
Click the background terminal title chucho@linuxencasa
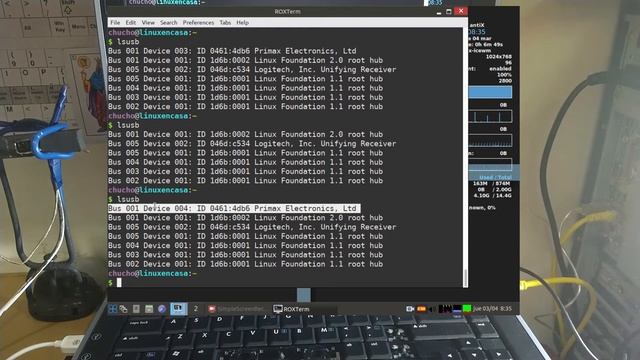pos(167,2)
